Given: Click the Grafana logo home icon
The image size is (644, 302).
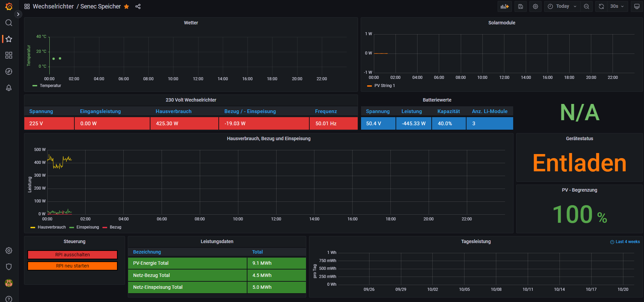Looking at the screenshot, I should tap(9, 6).
